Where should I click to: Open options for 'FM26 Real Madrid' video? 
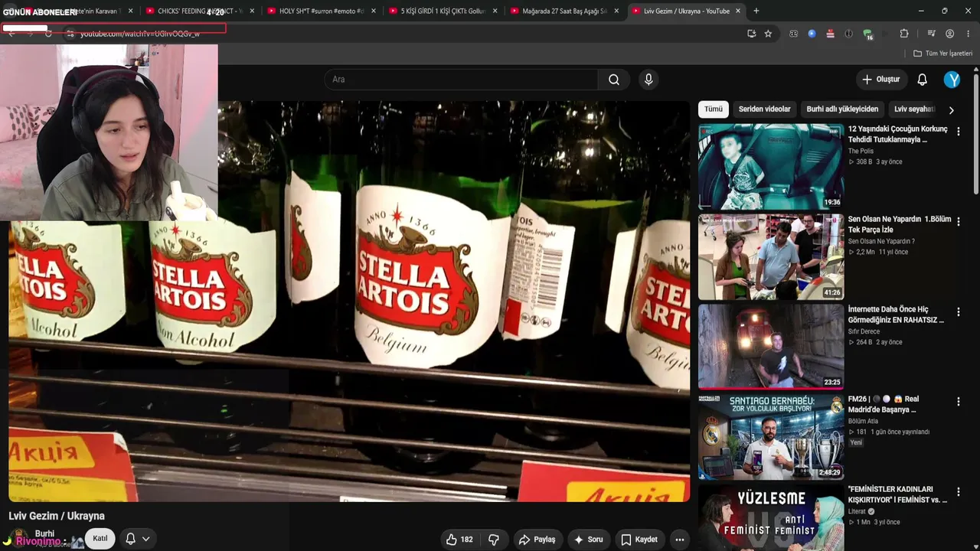[x=958, y=402]
